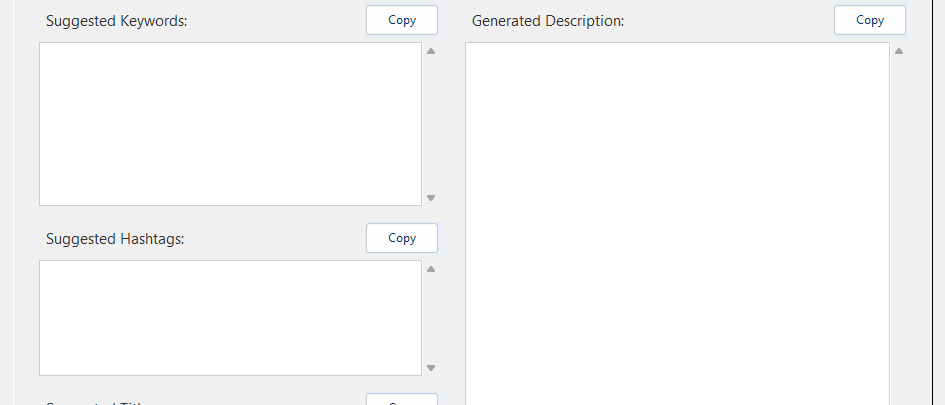Image resolution: width=945 pixels, height=405 pixels.
Task: Click the "Suggested Keywords:" label
Action: pyautogui.click(x=116, y=21)
